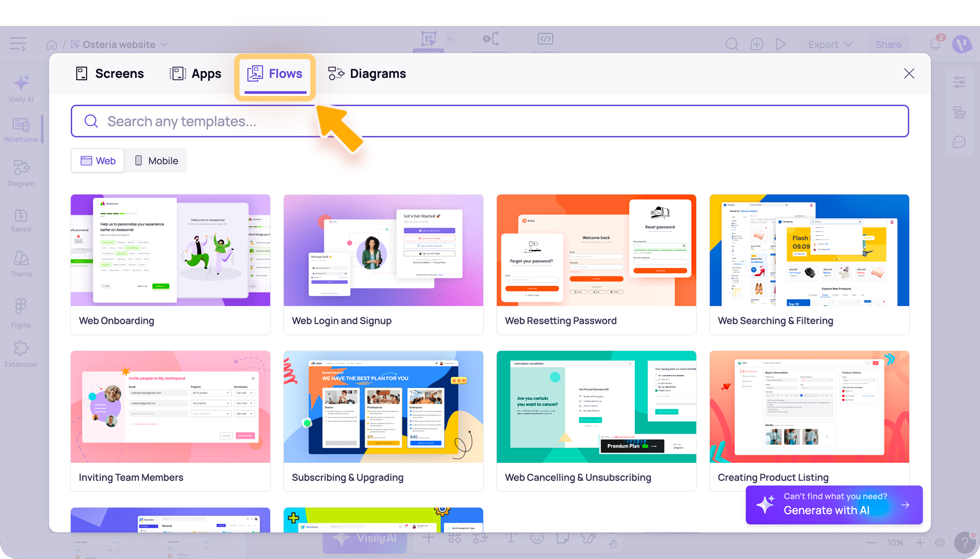Click the 'Web Resetting Password' title
980x559 pixels.
(561, 321)
